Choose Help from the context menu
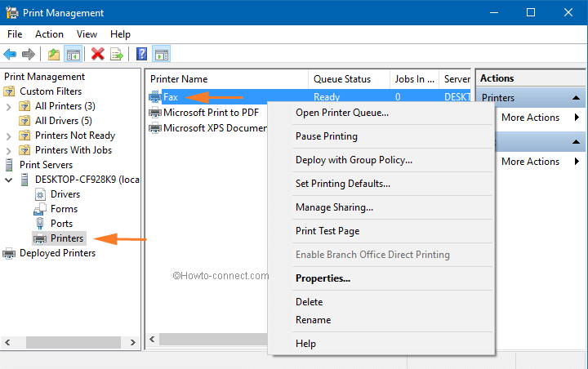Screen dimensions: 588x369 [x=381, y=344]
